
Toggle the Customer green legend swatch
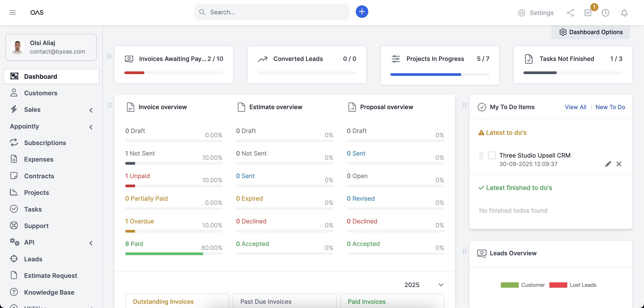click(x=510, y=285)
